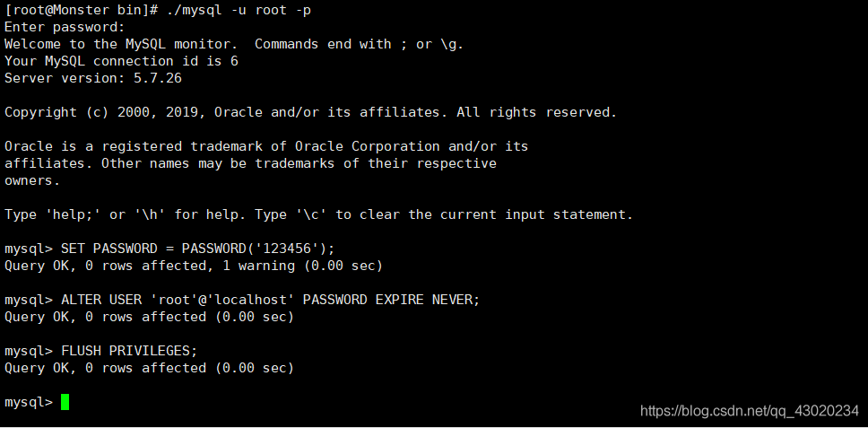Click the 'Enter password:' line

pos(65,27)
